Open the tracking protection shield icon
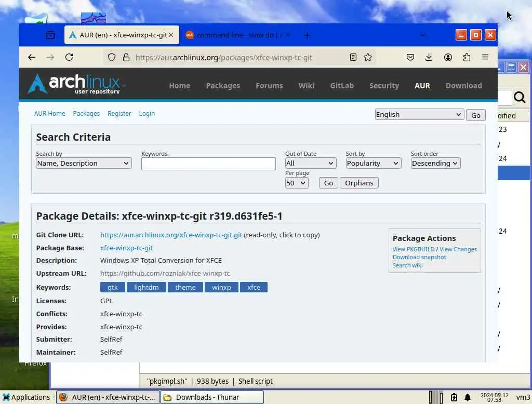The image size is (532, 404). click(x=112, y=57)
